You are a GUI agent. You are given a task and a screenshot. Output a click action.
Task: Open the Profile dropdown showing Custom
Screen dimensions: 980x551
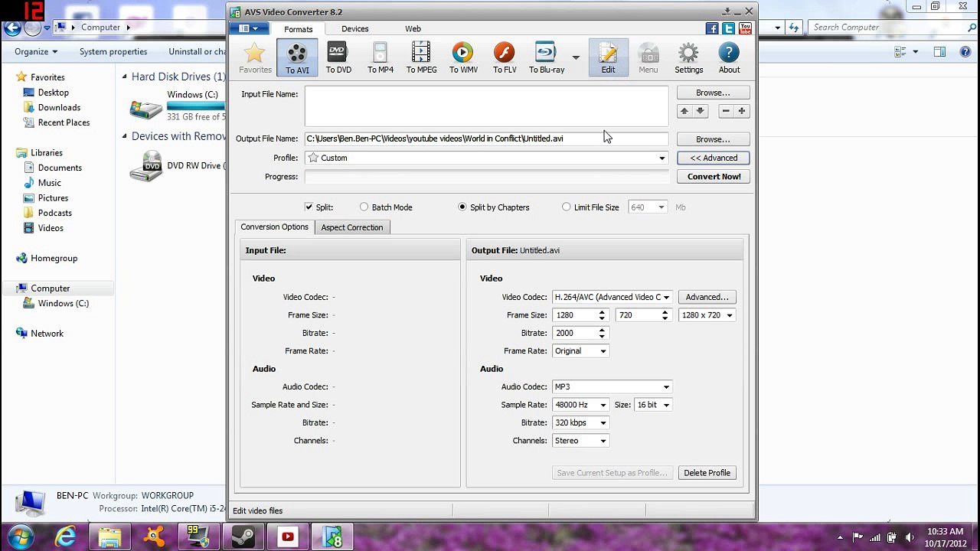click(x=486, y=158)
